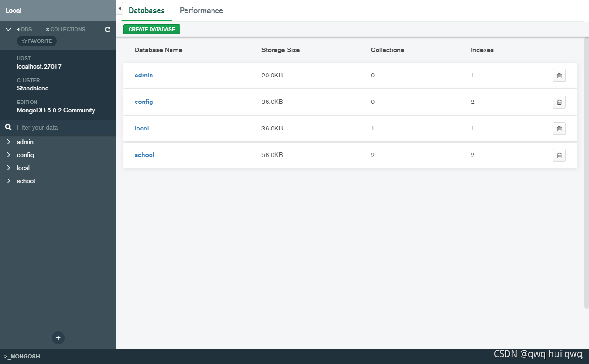Expand the local database in sidebar
Image resolution: width=589 pixels, height=364 pixels.
(8, 168)
